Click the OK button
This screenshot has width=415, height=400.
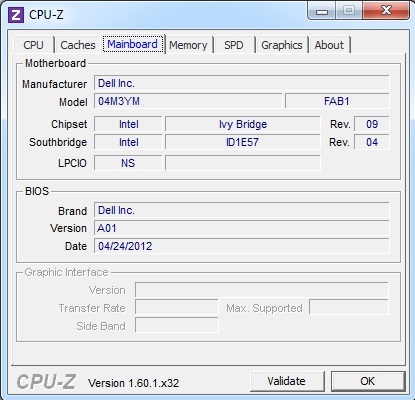pyautogui.click(x=367, y=381)
